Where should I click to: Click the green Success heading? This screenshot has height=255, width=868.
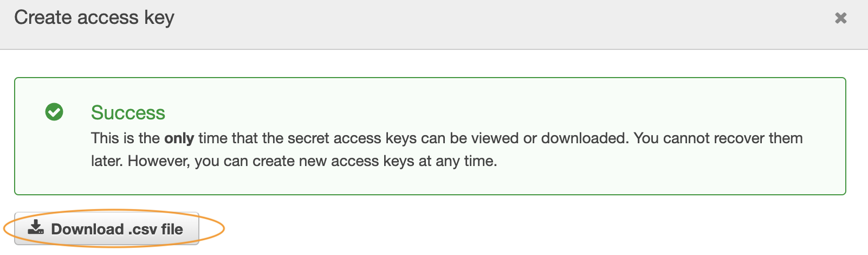point(128,113)
